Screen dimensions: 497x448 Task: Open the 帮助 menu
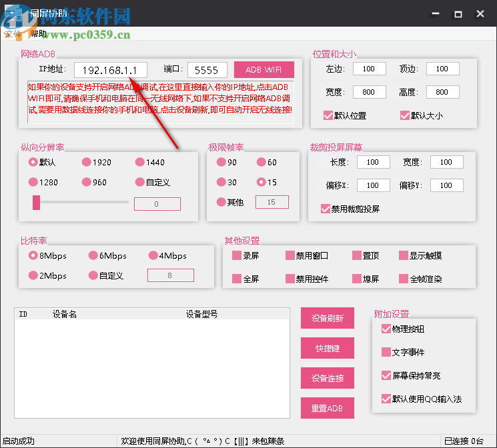tap(39, 34)
